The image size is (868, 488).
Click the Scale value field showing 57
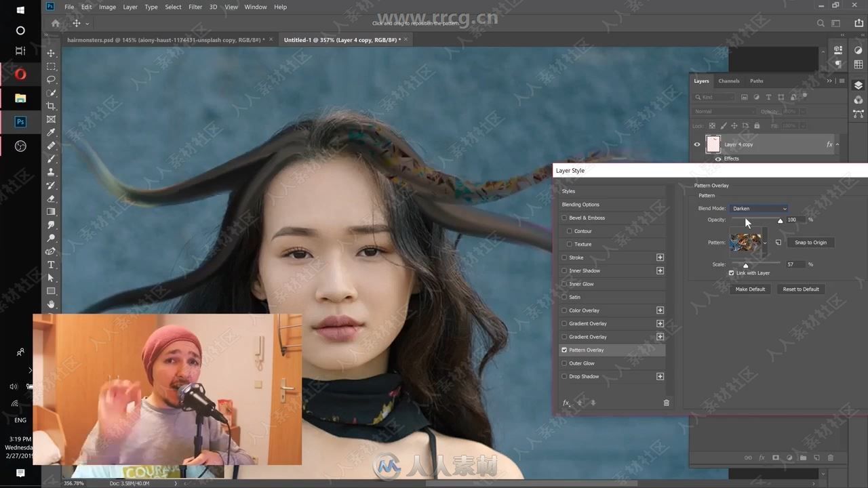point(795,264)
